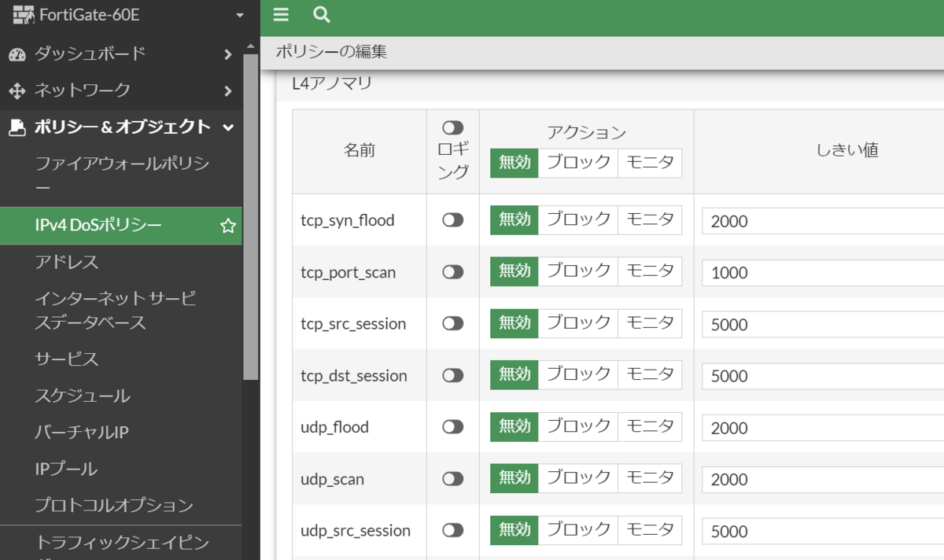
Task: Set tcp_src_session action to ブロック
Action: 579,323
